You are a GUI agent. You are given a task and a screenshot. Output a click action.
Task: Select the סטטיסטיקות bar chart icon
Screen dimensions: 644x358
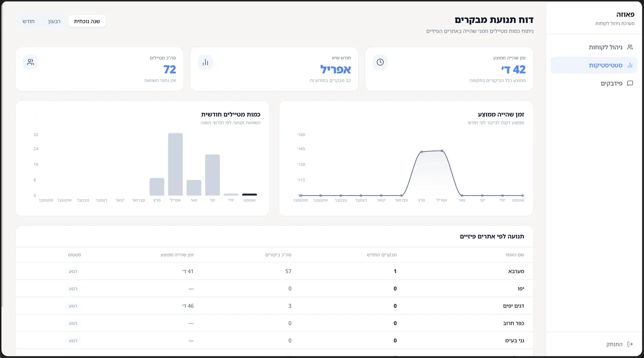pyautogui.click(x=630, y=65)
